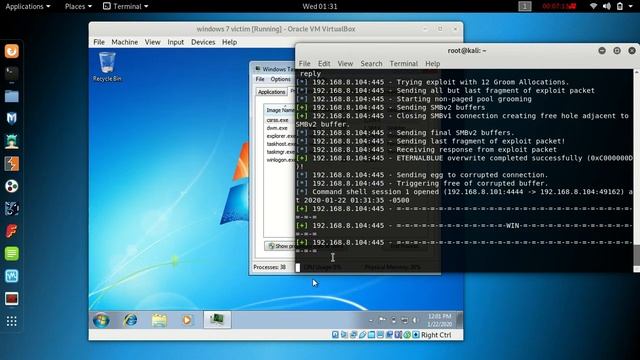Screen dimensions: 640x360
Task: Open Armitage icon in the dock
Action: [11, 141]
